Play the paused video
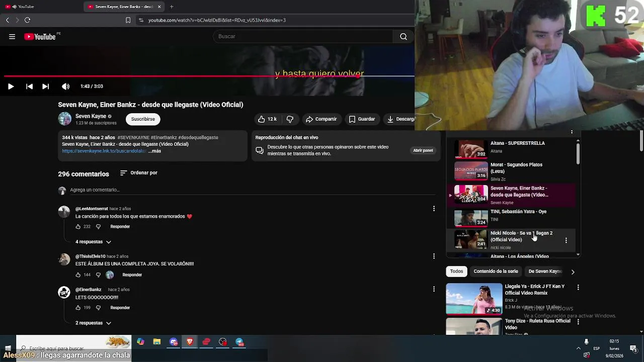Image resolution: width=644 pixels, height=362 pixels. [x=11, y=86]
